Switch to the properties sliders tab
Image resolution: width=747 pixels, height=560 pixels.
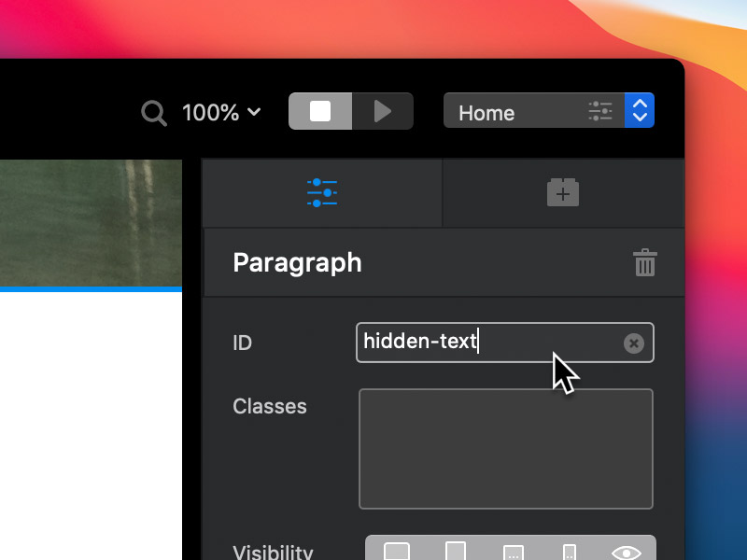pos(322,193)
